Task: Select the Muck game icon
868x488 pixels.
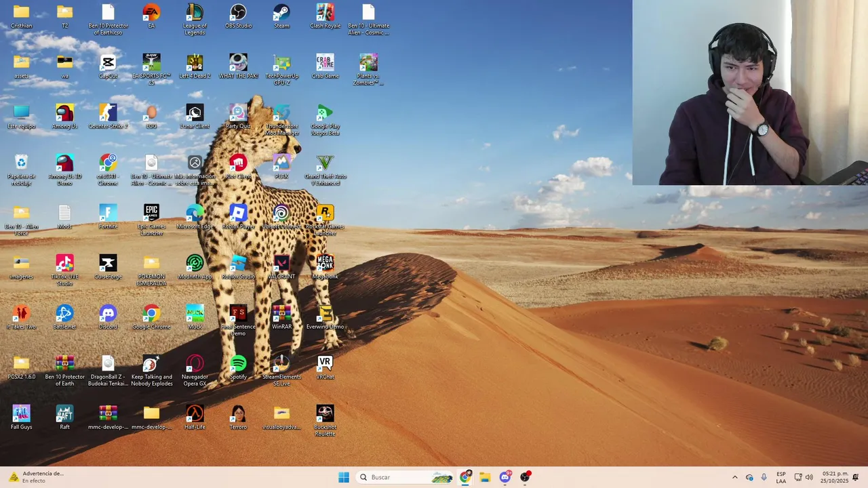Action: 195,317
